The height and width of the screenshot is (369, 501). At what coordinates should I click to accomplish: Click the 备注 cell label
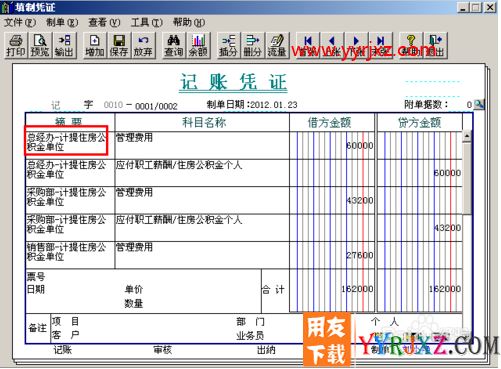click(37, 328)
